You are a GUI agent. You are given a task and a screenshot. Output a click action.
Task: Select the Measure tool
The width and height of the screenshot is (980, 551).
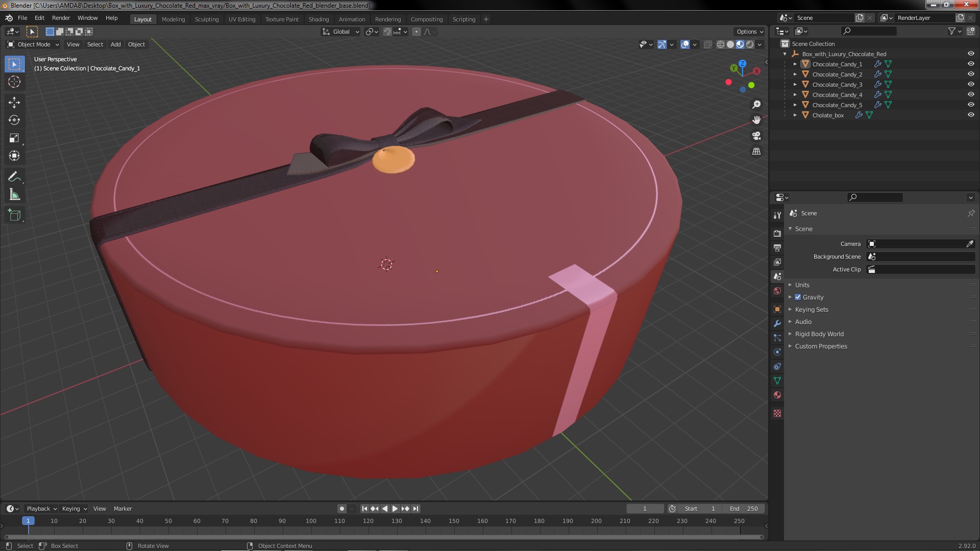coord(14,195)
